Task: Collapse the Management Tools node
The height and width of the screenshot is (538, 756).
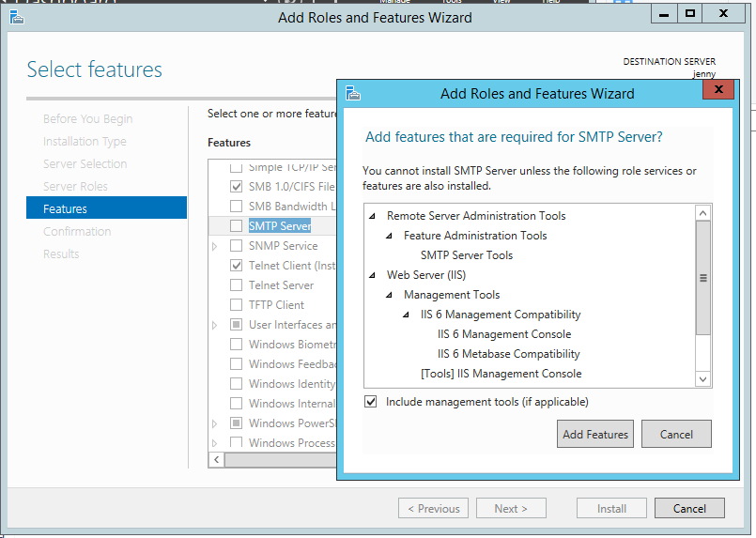Action: point(389,295)
